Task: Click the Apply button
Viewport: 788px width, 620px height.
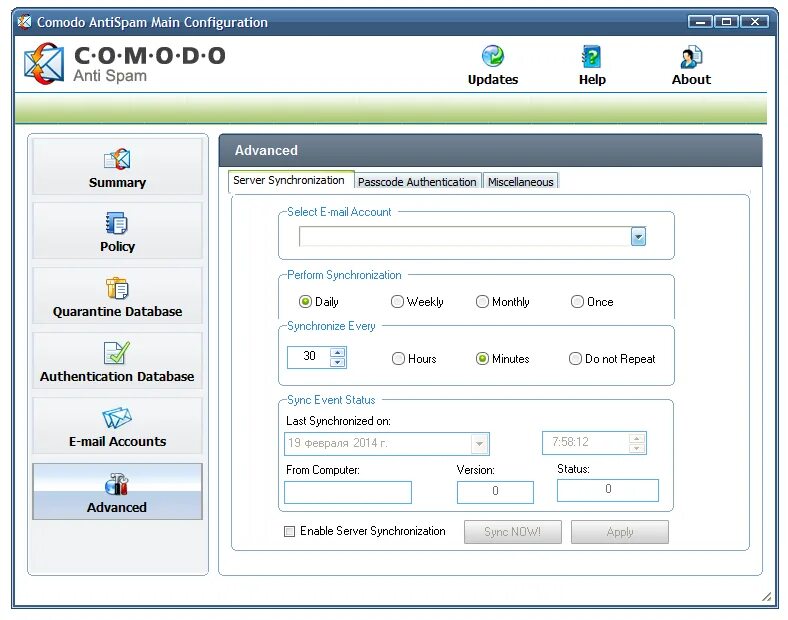Action: pyautogui.click(x=620, y=532)
